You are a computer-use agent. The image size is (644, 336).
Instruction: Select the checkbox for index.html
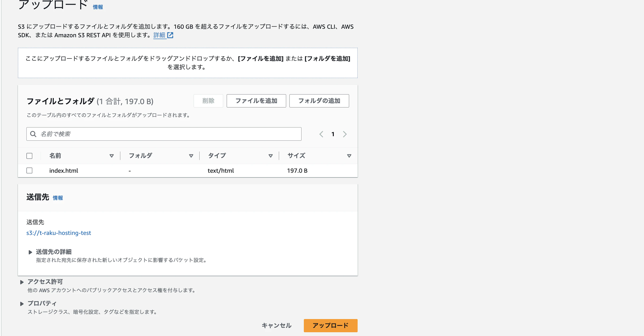pyautogui.click(x=29, y=171)
